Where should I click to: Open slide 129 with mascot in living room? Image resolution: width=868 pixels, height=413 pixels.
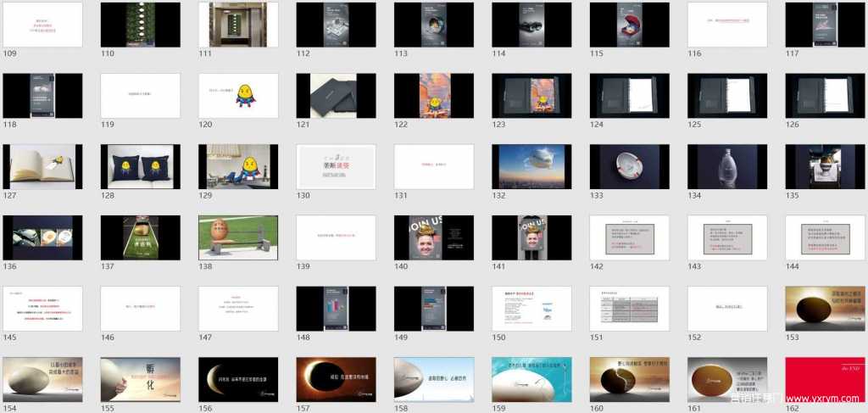coord(238,166)
